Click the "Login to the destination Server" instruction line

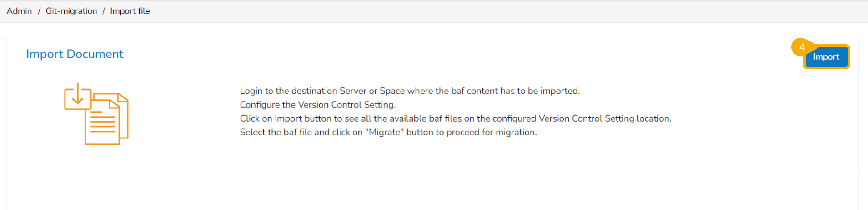409,91
